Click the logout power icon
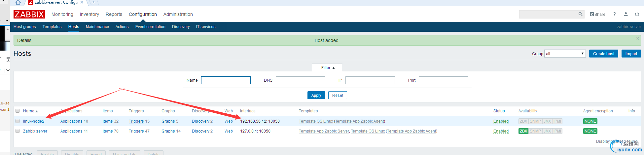The width and height of the screenshot is (644, 155). 637,14
